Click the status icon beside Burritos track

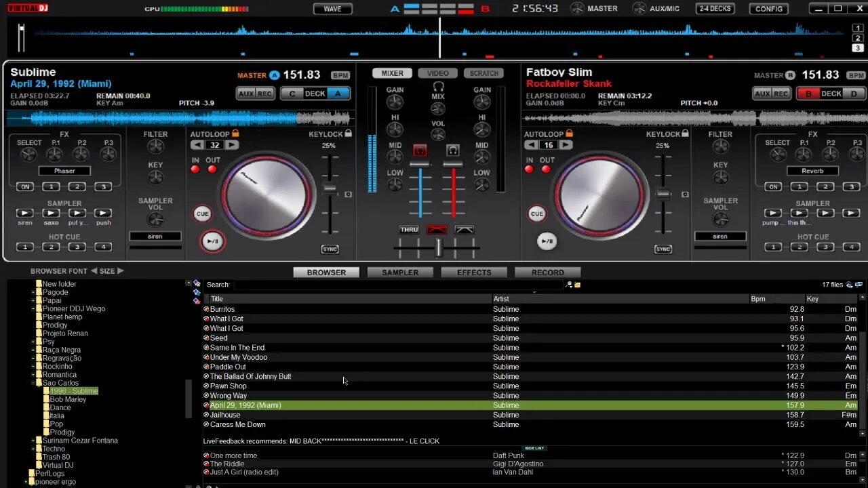pyautogui.click(x=206, y=309)
